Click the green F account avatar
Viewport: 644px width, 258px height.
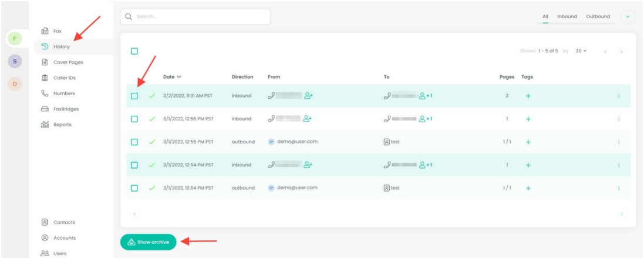[15, 39]
